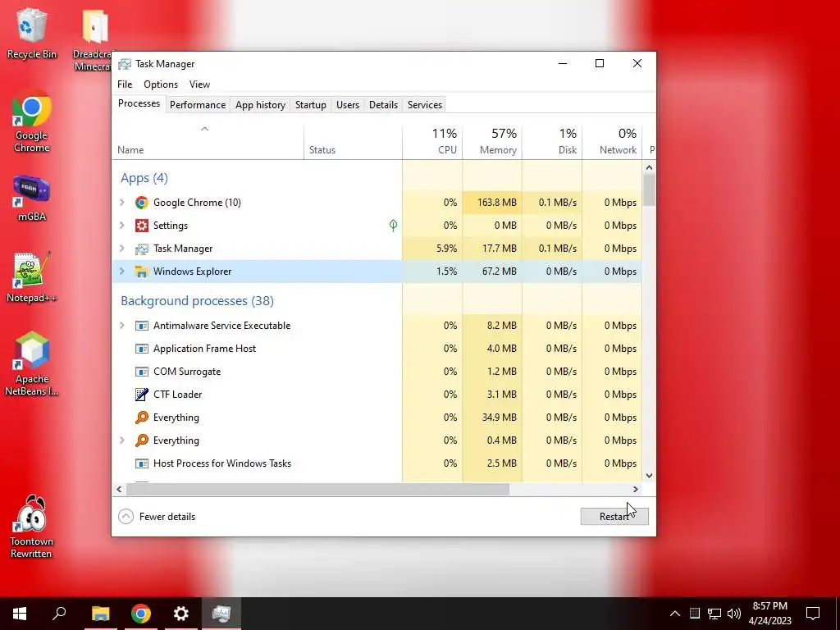This screenshot has width=840, height=630.
Task: Click the Windows Explorer folder icon in list
Action: pyautogui.click(x=141, y=272)
